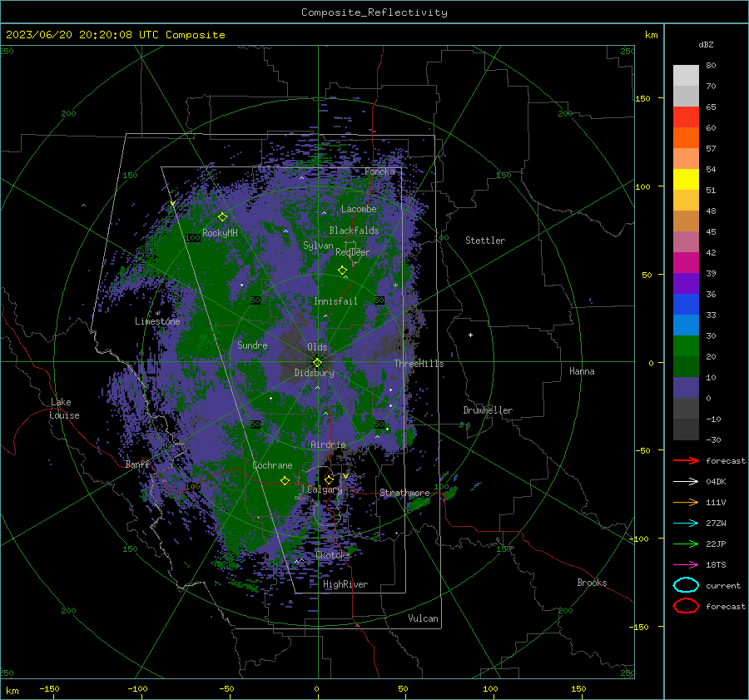The height and width of the screenshot is (700, 749).
Task: Click the Innisfail city label
Action: click(x=335, y=301)
